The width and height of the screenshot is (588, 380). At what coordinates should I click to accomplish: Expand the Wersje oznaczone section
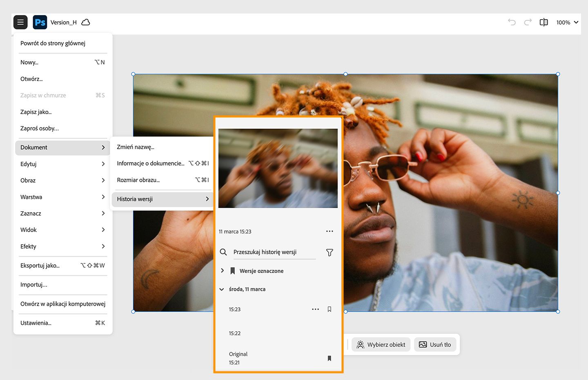pos(222,270)
